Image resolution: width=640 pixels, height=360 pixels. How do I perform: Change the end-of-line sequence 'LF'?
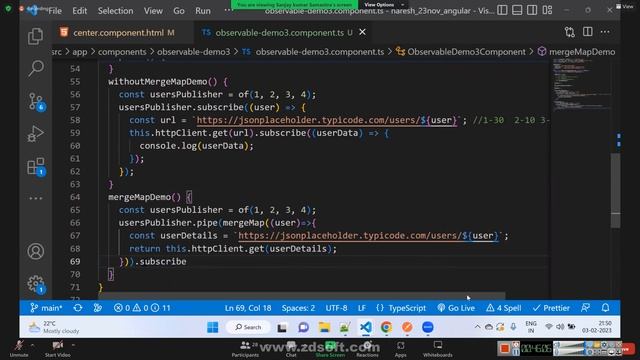(x=362, y=308)
